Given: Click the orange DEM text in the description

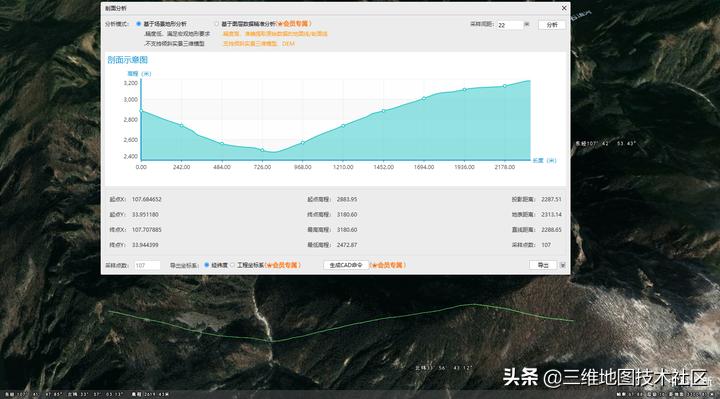Looking at the screenshot, I should click(288, 44).
